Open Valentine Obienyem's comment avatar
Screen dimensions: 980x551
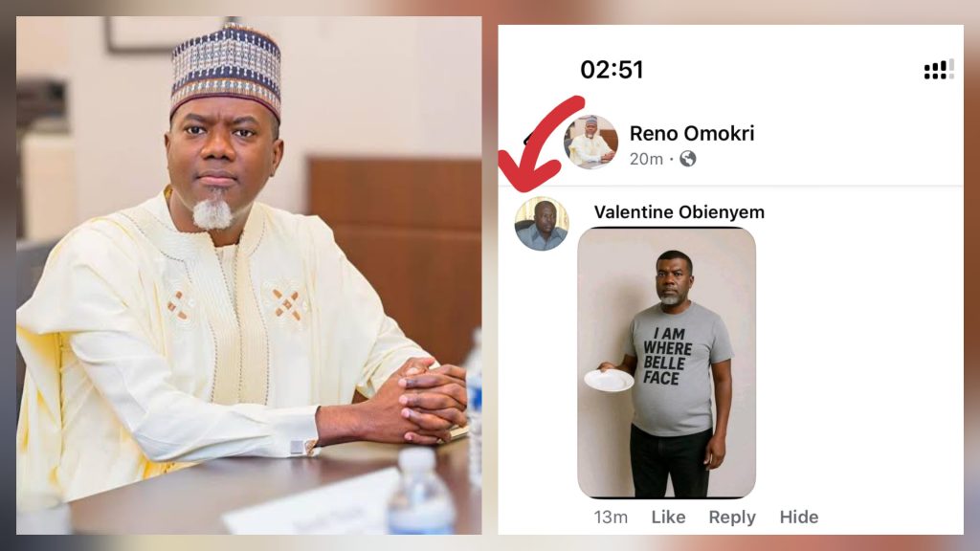542,224
